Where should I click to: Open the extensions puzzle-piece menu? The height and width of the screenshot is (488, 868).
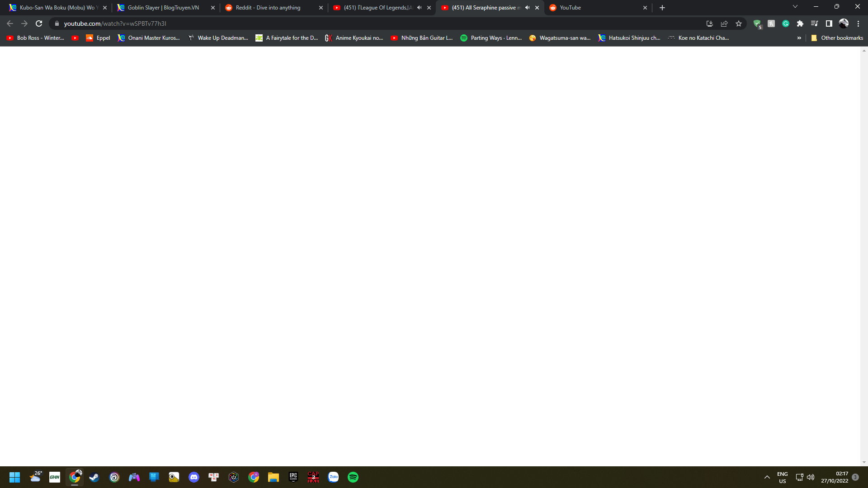pos(800,23)
